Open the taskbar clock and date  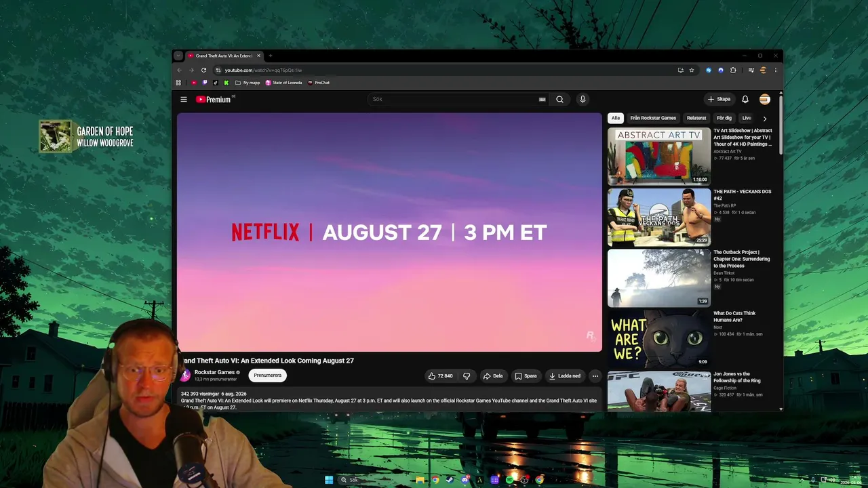coord(850,480)
